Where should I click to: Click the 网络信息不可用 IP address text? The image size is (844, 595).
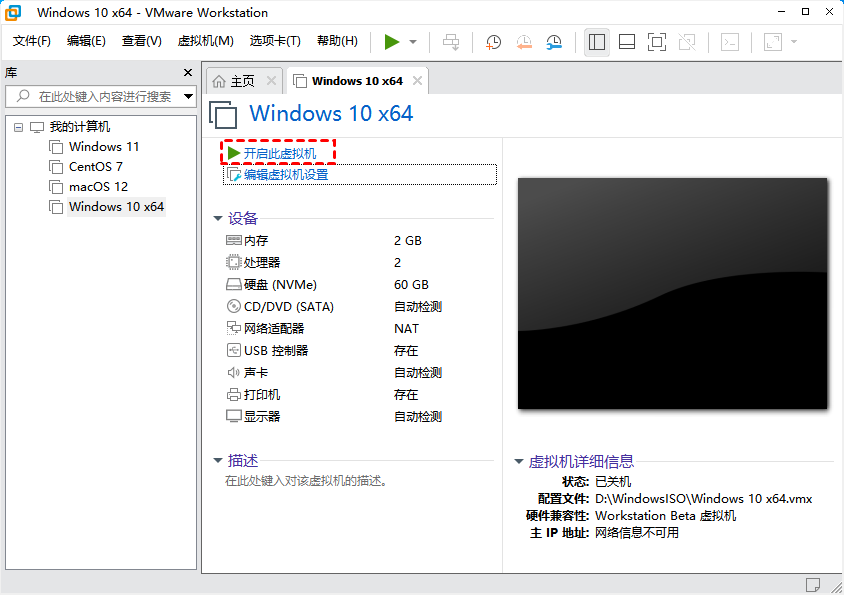[x=637, y=533]
